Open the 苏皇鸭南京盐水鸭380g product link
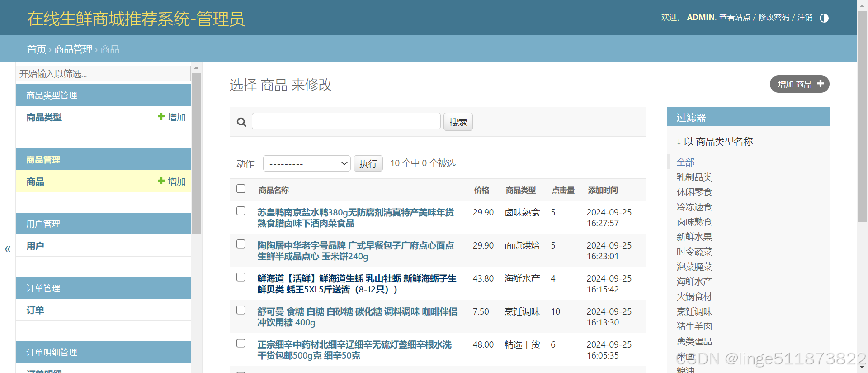This screenshot has width=868, height=373. click(356, 218)
